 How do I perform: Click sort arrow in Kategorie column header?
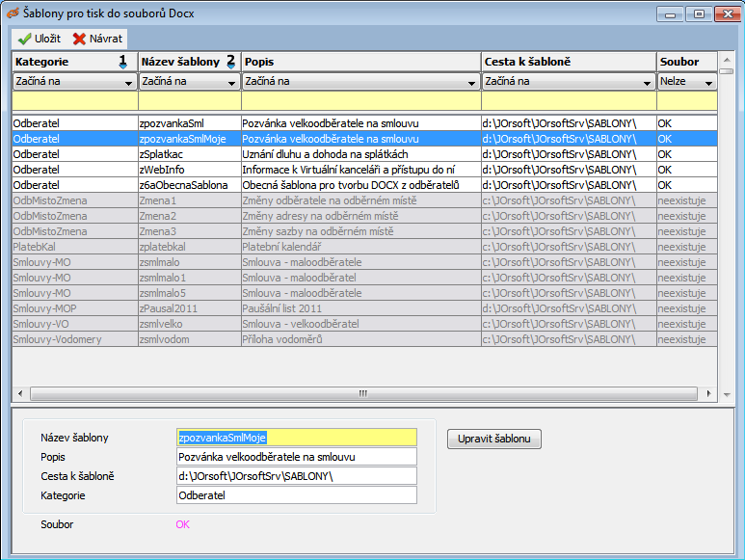[122, 62]
